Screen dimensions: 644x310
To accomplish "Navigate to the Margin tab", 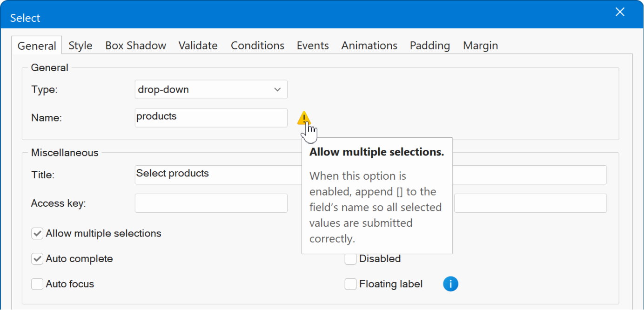I will 480,46.
